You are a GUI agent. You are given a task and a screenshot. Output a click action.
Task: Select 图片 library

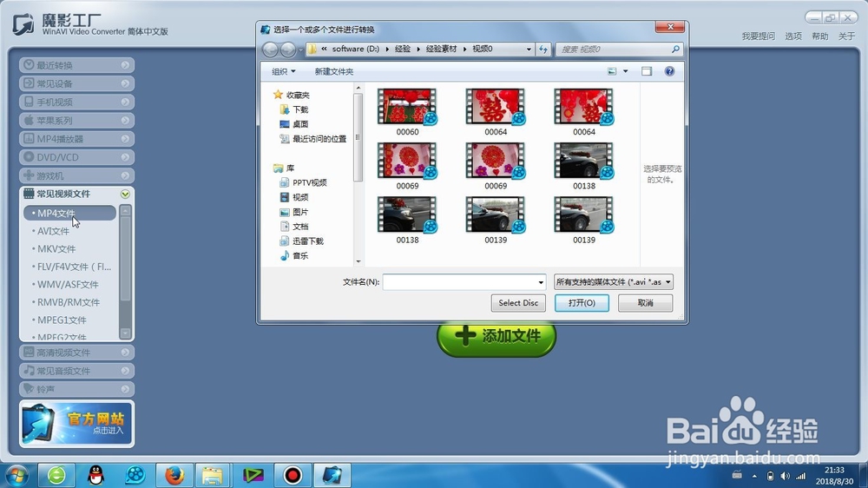[x=294, y=212]
